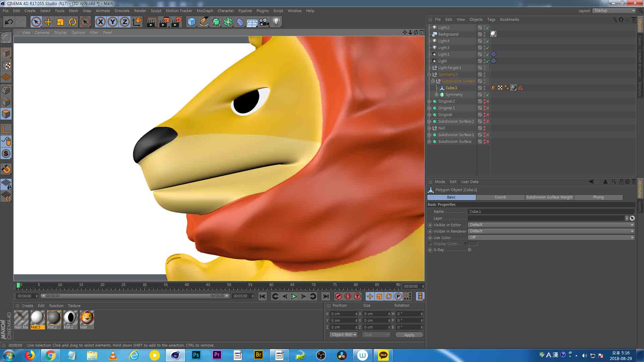Image resolution: width=644 pixels, height=362 pixels.
Task: Switch to the Phong tab
Action: click(x=598, y=197)
